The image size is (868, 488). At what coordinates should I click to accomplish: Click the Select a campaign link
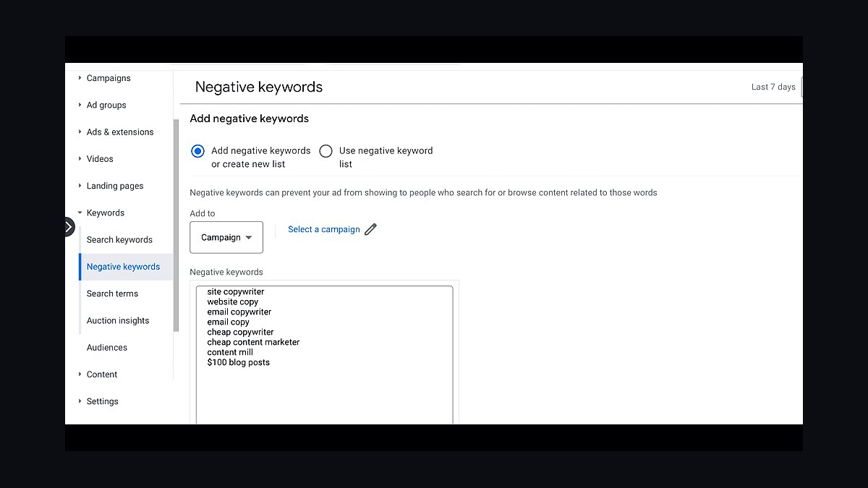(x=324, y=229)
